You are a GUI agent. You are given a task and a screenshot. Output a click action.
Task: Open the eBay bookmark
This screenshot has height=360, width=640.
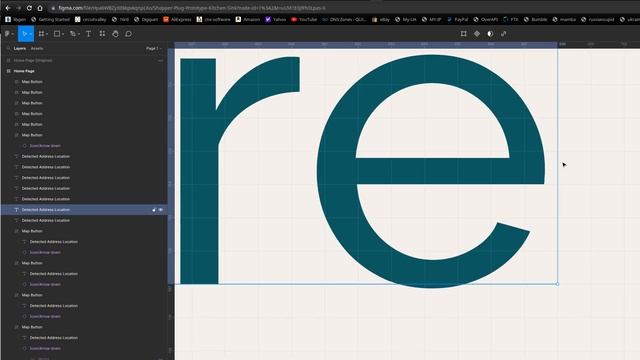pyautogui.click(x=381, y=19)
